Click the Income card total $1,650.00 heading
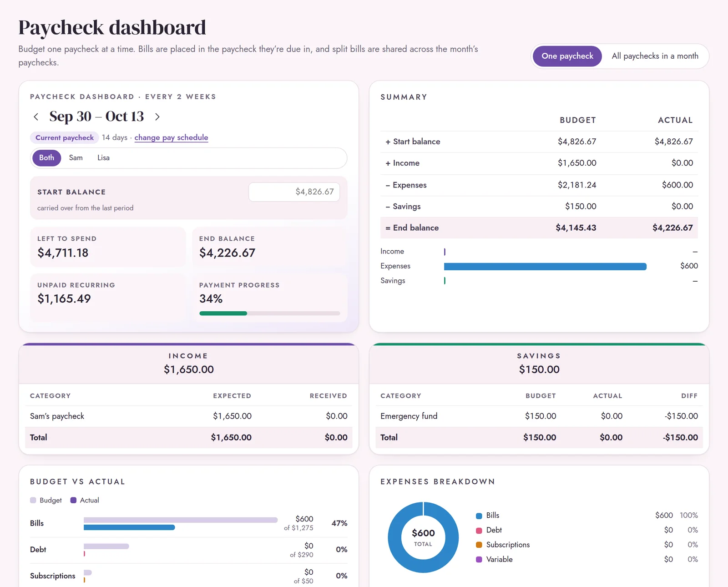 [189, 369]
